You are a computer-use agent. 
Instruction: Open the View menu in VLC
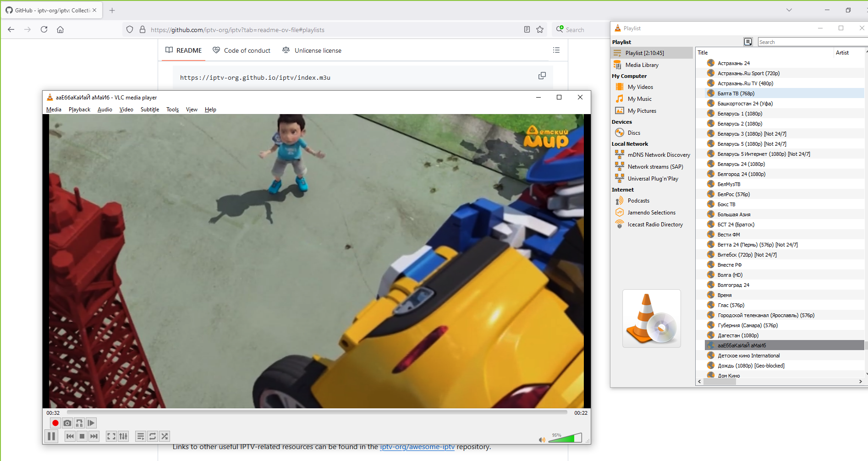tap(192, 110)
